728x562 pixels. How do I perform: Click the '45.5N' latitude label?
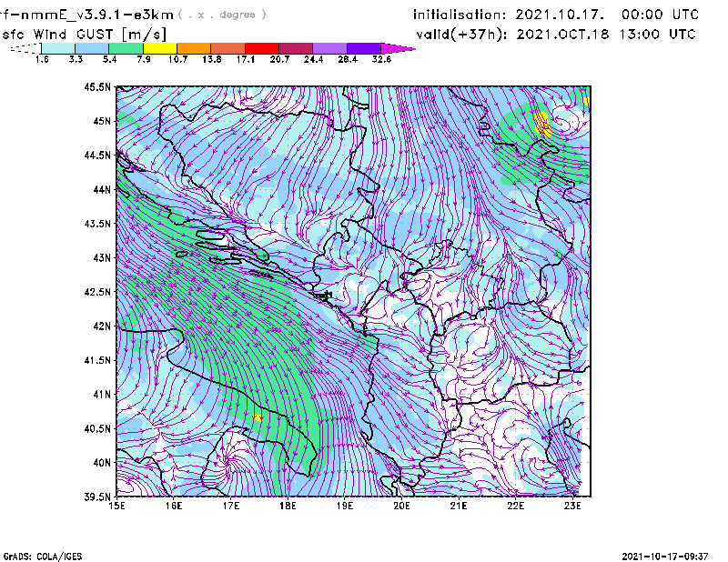(x=97, y=86)
